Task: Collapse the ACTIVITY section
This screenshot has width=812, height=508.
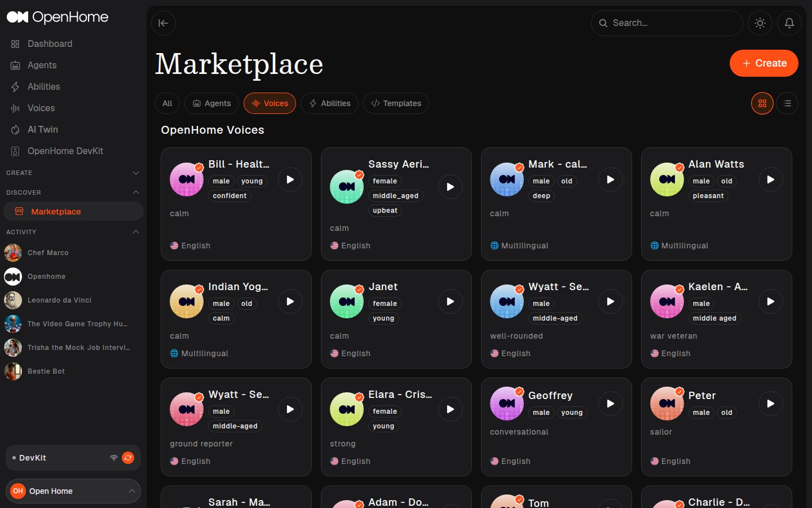Action: tap(73, 232)
